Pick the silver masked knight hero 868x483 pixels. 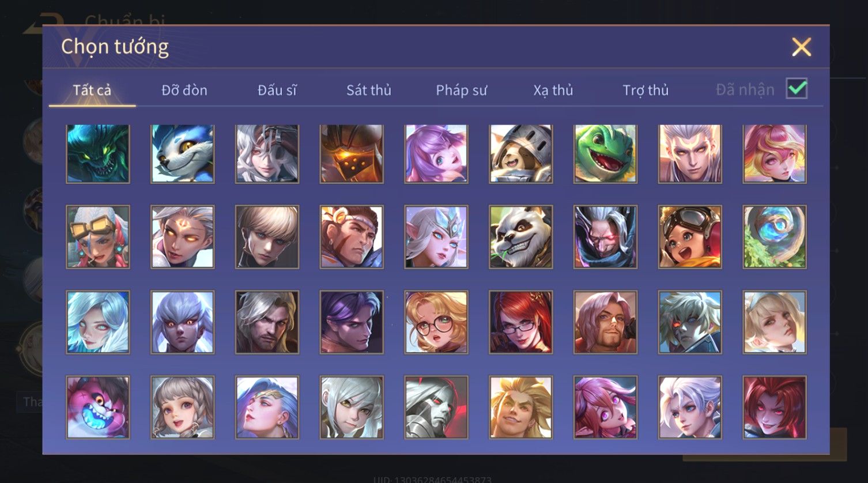[x=436, y=407]
